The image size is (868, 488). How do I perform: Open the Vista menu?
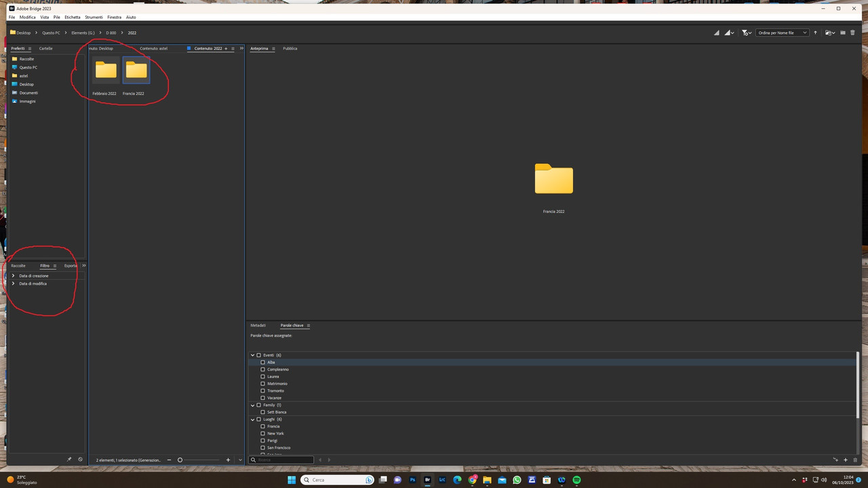point(45,17)
